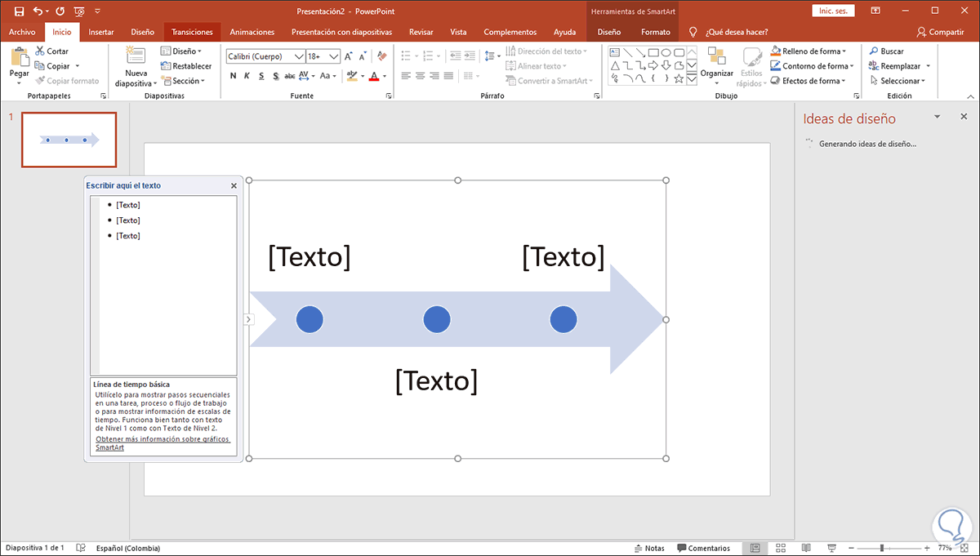Screen dimensions: 980x556
Task: Open 'Obtener más información sobre gráficos SmartArt' link
Action: click(x=163, y=443)
